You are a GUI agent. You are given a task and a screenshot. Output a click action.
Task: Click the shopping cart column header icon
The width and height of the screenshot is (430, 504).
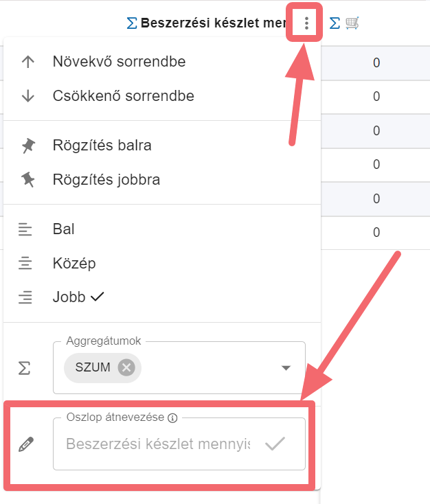(352, 23)
